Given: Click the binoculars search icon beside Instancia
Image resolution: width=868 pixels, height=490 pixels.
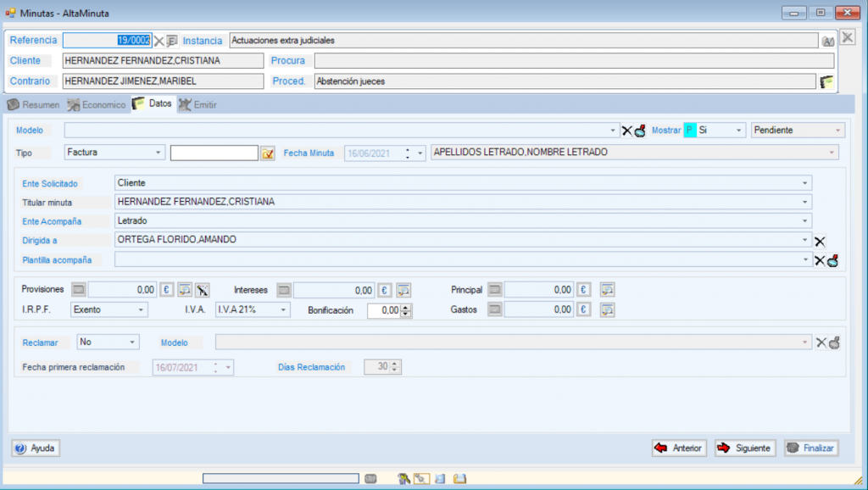Looking at the screenshot, I should click(x=827, y=42).
